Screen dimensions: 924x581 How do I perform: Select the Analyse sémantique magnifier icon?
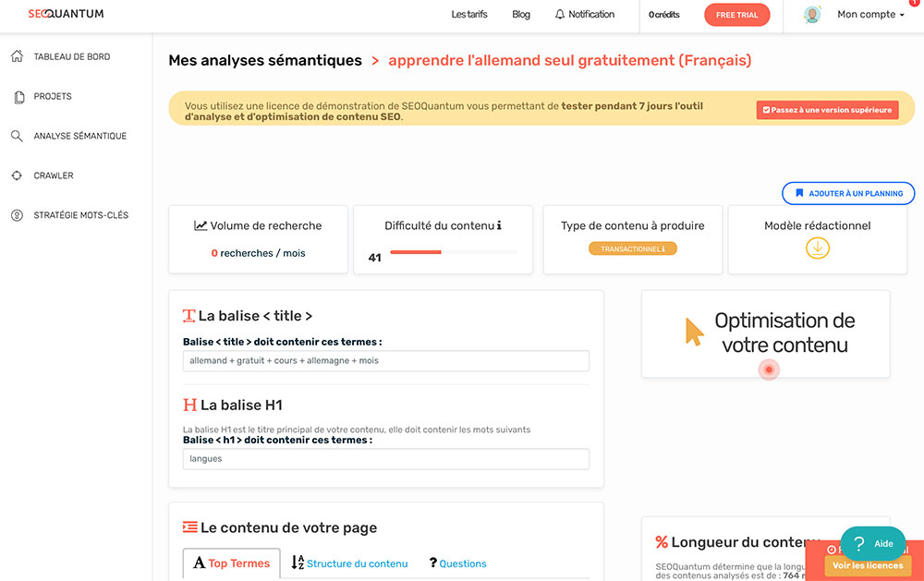17,136
